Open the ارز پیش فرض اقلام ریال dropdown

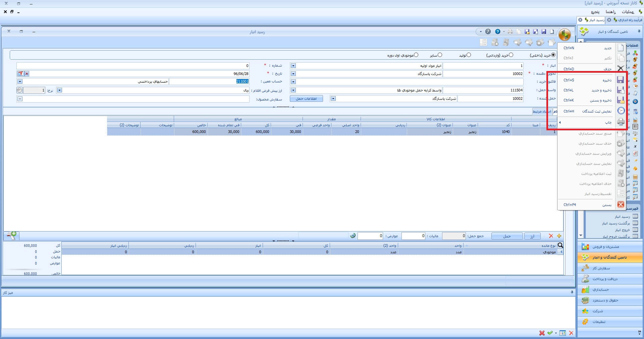pos(59,90)
